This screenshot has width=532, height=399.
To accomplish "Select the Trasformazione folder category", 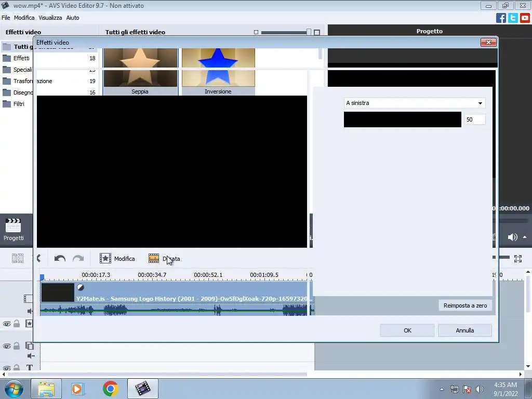I will 27,81.
